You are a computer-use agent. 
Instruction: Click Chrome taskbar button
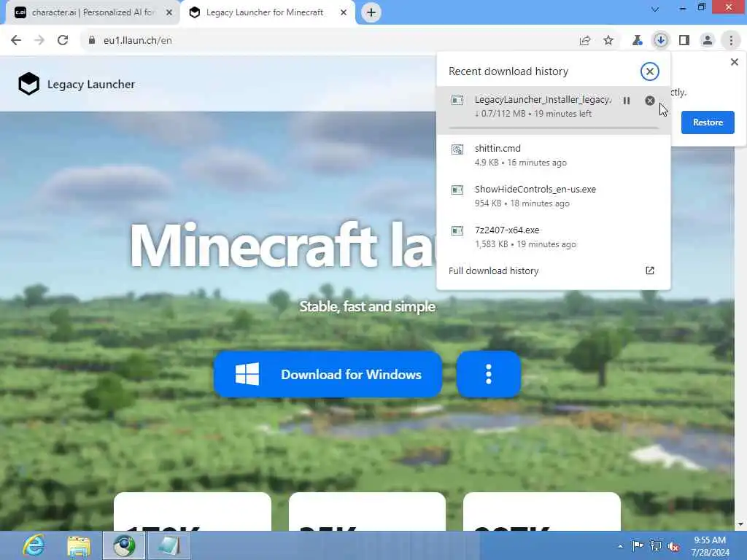[124, 545]
